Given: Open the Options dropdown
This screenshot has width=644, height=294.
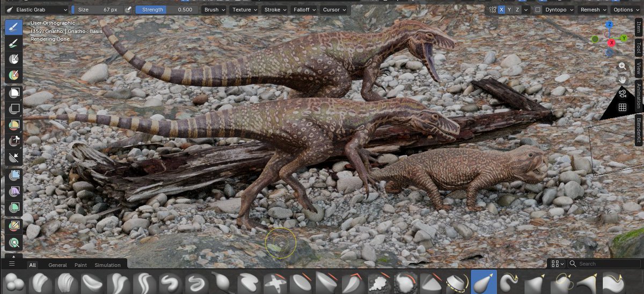Looking at the screenshot, I should pyautogui.click(x=626, y=10).
